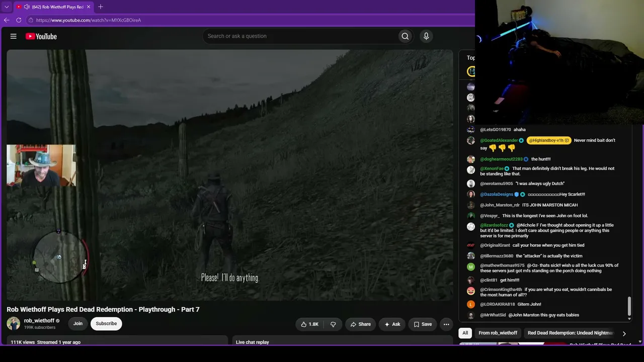
Task: Click the @MrWhatSid username in chat
Action: click(493, 315)
